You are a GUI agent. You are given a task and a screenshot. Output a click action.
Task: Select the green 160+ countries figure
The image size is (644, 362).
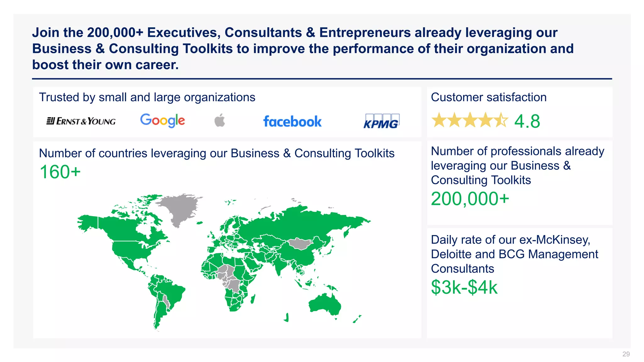point(60,172)
